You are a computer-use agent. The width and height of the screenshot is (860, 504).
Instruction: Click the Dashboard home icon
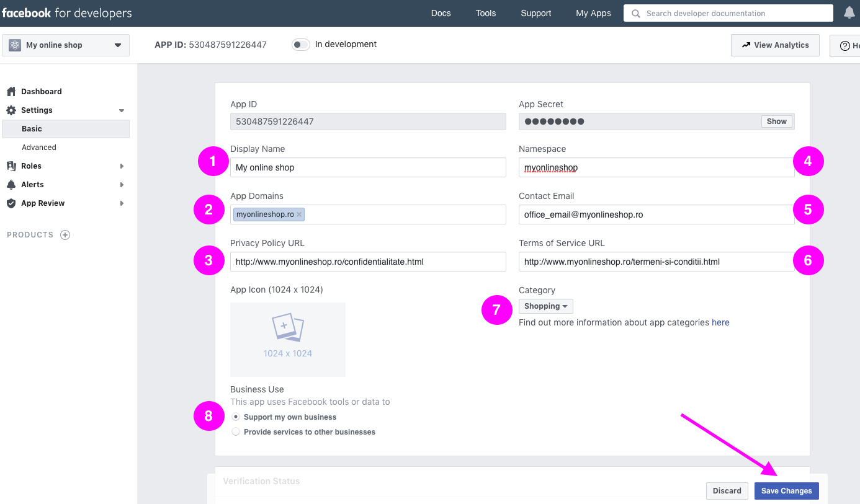(11, 92)
